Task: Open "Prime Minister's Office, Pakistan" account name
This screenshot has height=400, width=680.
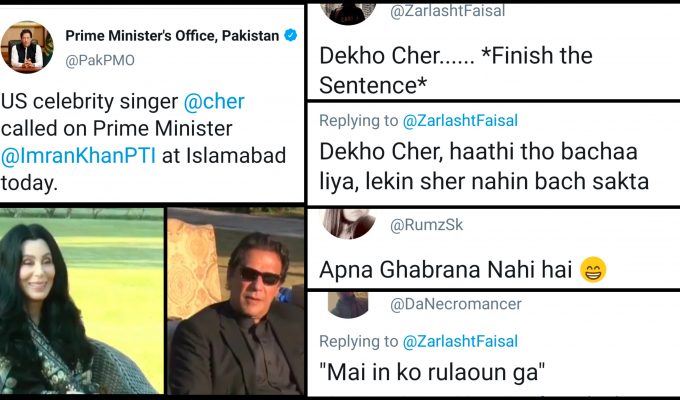Action: [173, 36]
